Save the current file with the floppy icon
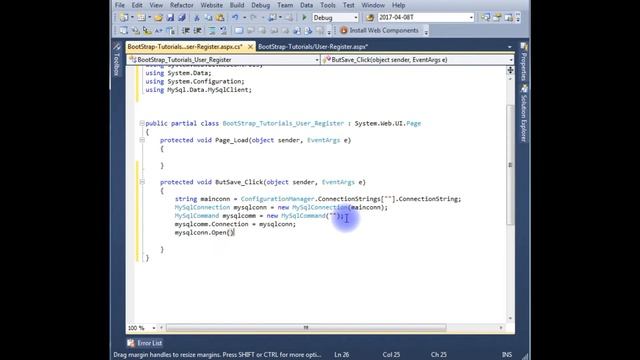Viewport: 640px width, 360px height. [x=170, y=18]
